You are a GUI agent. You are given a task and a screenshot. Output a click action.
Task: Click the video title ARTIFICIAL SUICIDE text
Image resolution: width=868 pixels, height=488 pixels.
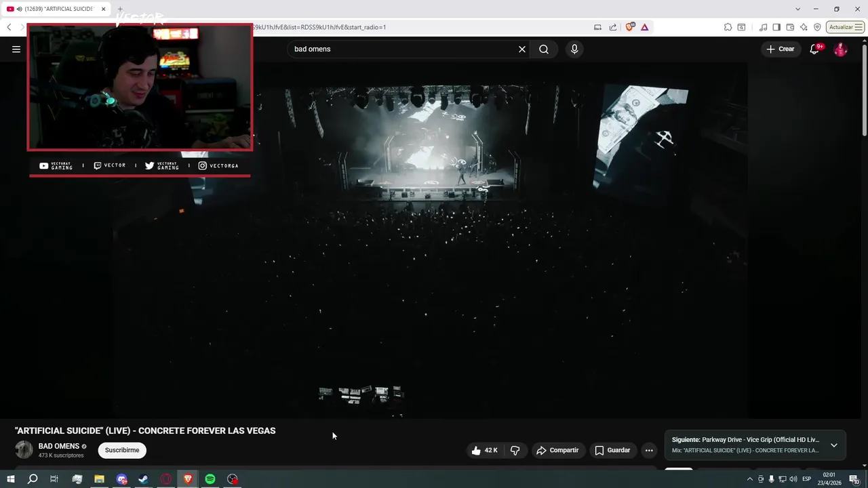click(145, 430)
